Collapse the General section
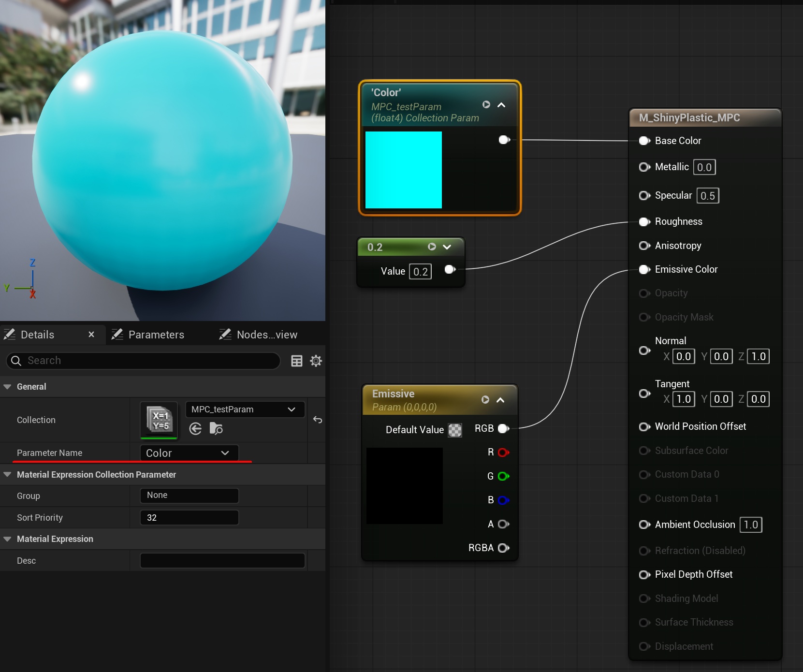803x672 pixels. 7,387
